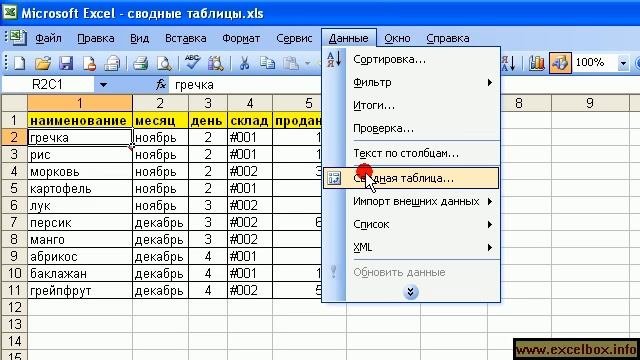Select the cell containing персик
The height and width of the screenshot is (360, 640).
(80, 222)
